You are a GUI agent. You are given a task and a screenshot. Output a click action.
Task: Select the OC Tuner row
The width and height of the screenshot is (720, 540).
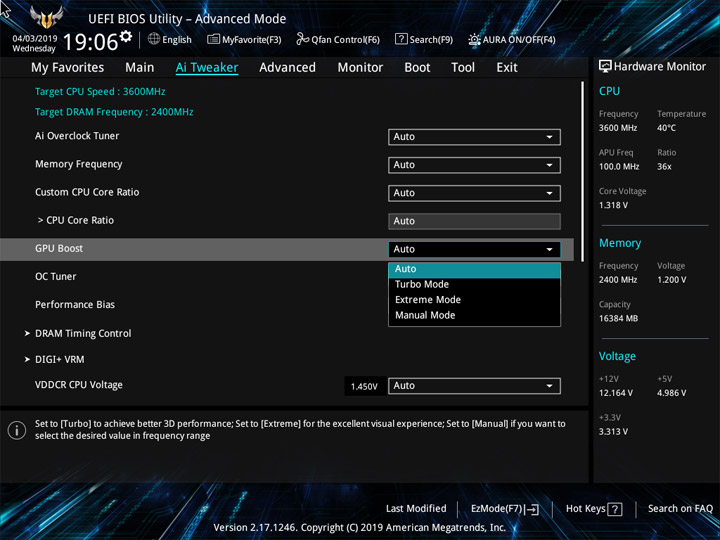(x=56, y=276)
